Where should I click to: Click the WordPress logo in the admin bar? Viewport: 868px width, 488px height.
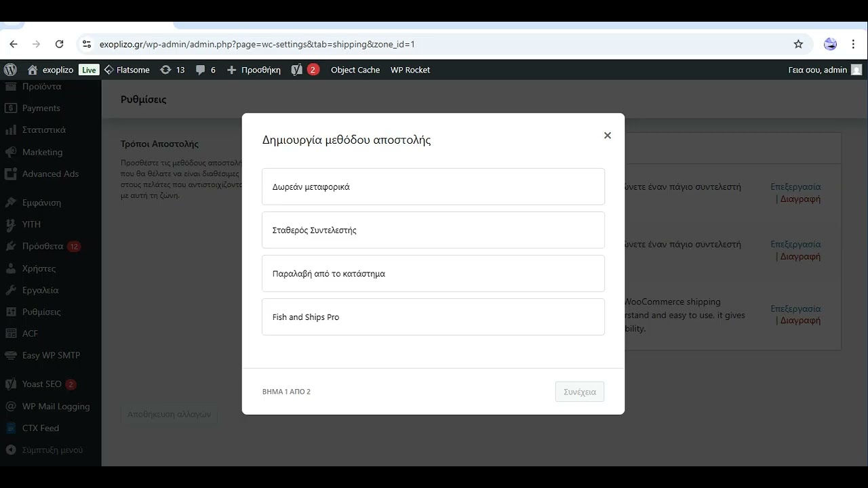pyautogui.click(x=10, y=70)
